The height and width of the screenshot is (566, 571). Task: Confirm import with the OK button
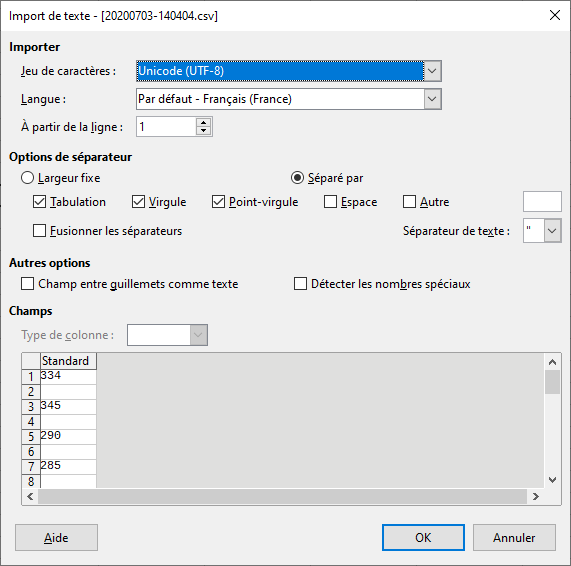(423, 538)
